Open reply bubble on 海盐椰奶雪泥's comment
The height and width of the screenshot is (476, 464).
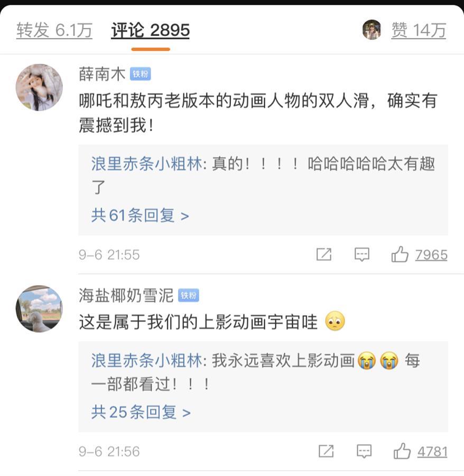pyautogui.click(x=364, y=451)
